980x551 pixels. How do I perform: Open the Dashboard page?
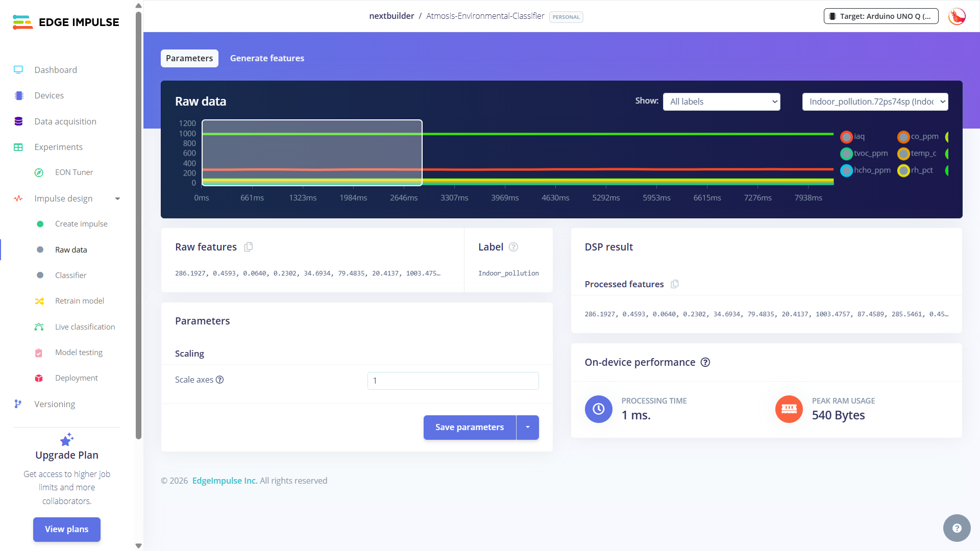[56, 70]
